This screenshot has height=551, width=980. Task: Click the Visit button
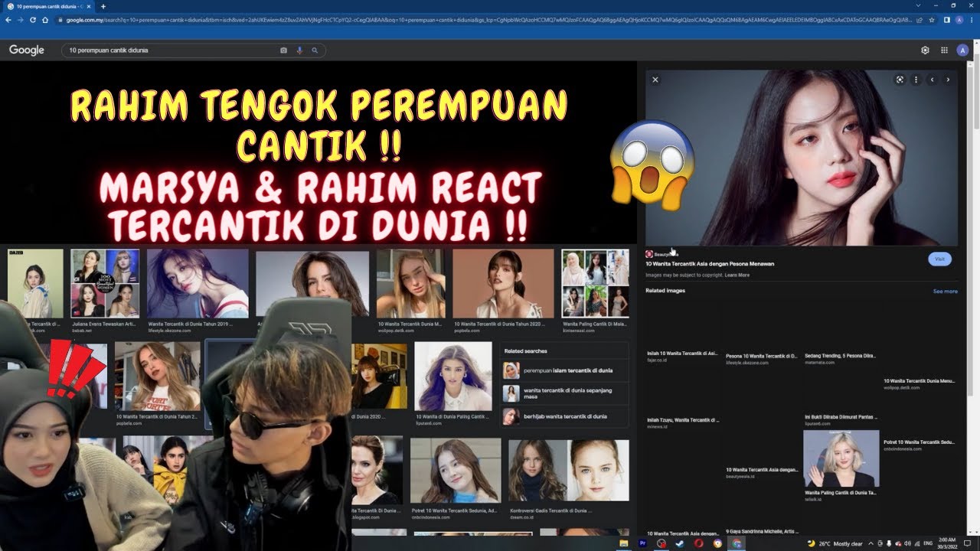(x=939, y=259)
